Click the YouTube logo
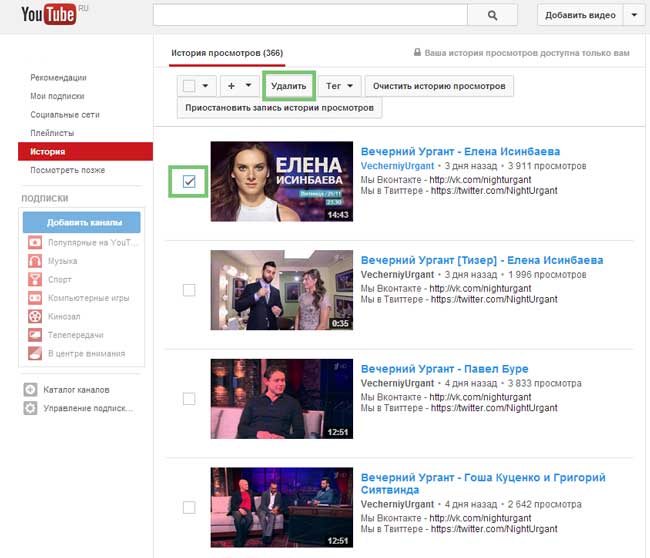The image size is (650, 558). tap(49, 15)
